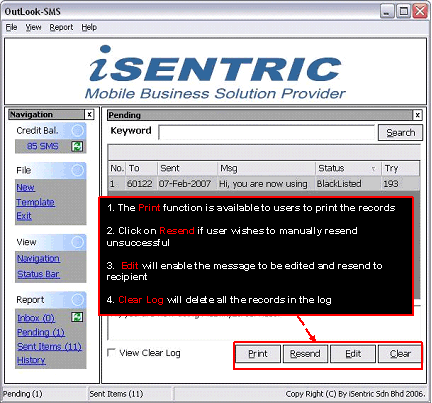Click the Resend button
Viewport: 432px width, 403px height.
tap(305, 353)
